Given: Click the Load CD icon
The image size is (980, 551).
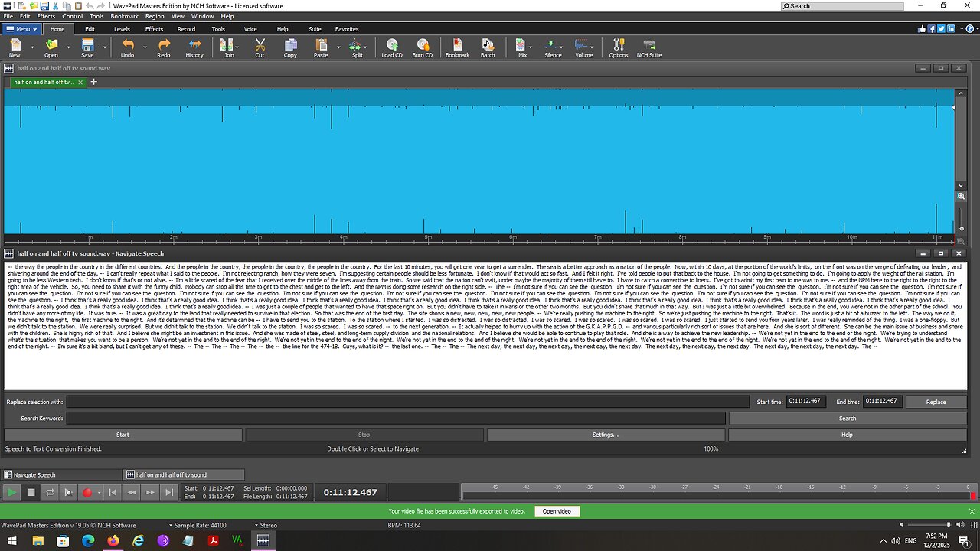Looking at the screenshot, I should coord(392,47).
